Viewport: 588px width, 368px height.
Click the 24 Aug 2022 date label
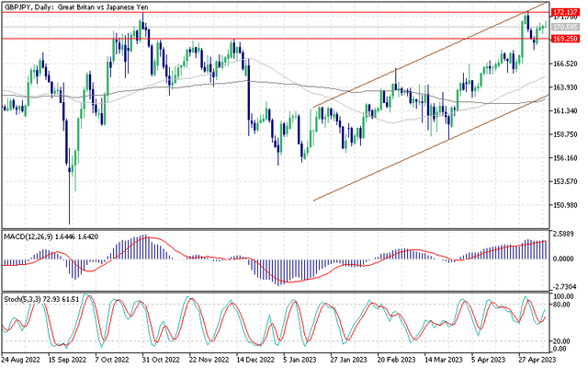pos(21,362)
